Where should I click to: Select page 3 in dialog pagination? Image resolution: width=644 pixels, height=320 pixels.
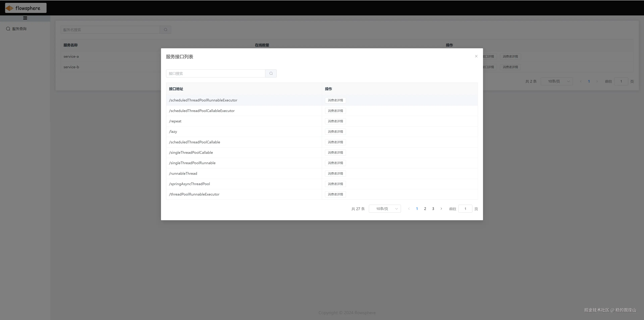pos(433,209)
